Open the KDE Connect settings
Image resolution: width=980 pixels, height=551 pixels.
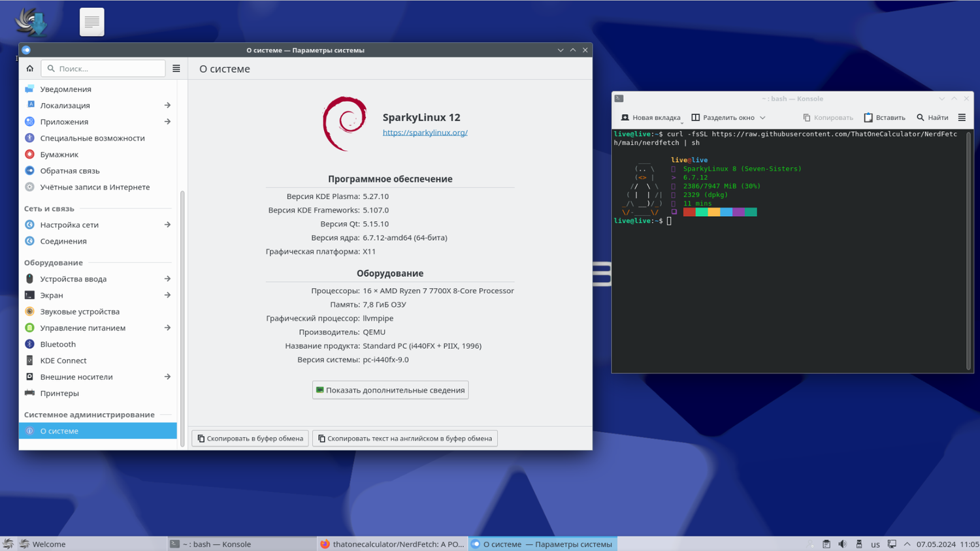pyautogui.click(x=98, y=360)
